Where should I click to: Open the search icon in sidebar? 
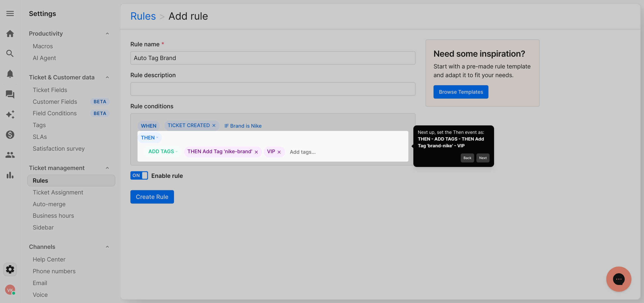point(10,53)
